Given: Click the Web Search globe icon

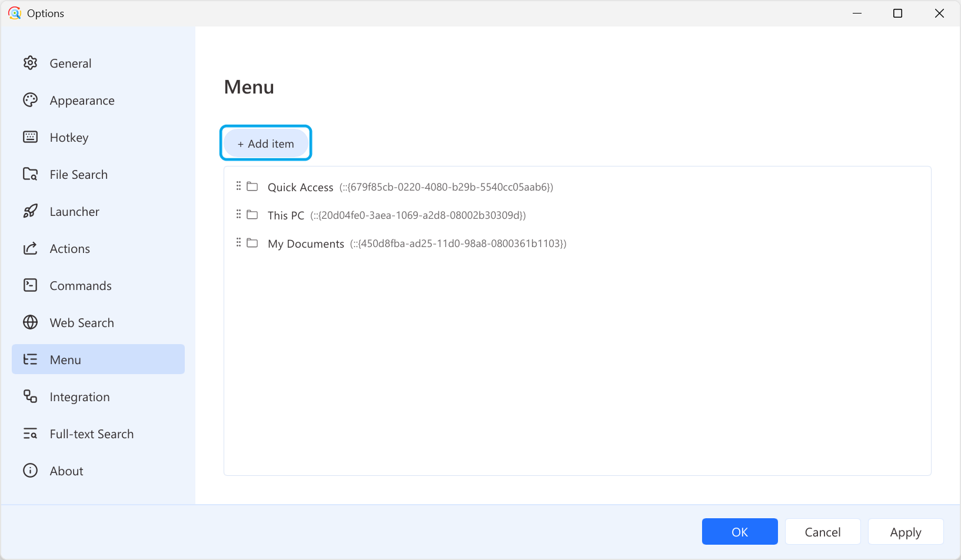Looking at the screenshot, I should point(30,322).
